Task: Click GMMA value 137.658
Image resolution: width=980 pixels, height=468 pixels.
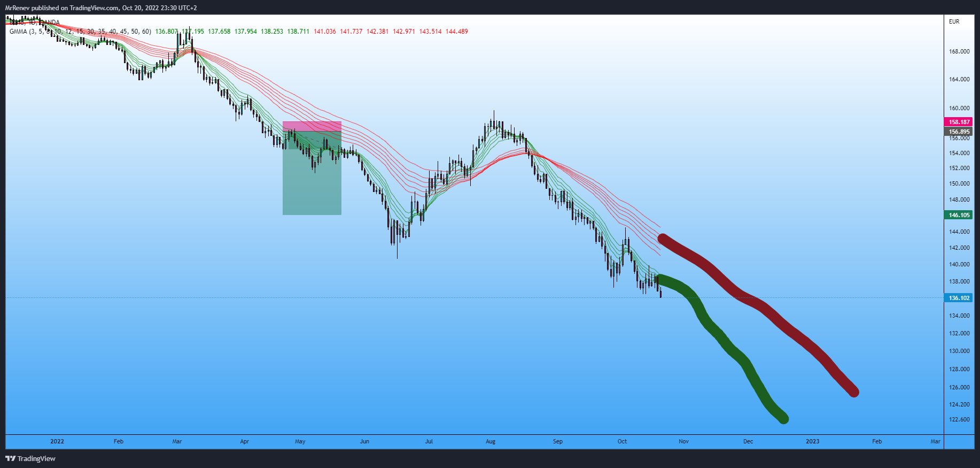Action: 219,32
